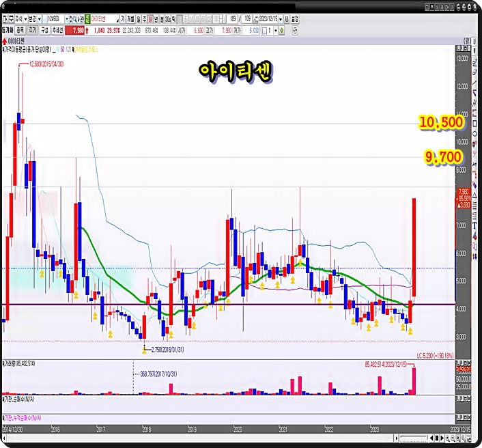
Task: Close the 기관 누적순매수 pane with its X
Action: pos(468,418)
